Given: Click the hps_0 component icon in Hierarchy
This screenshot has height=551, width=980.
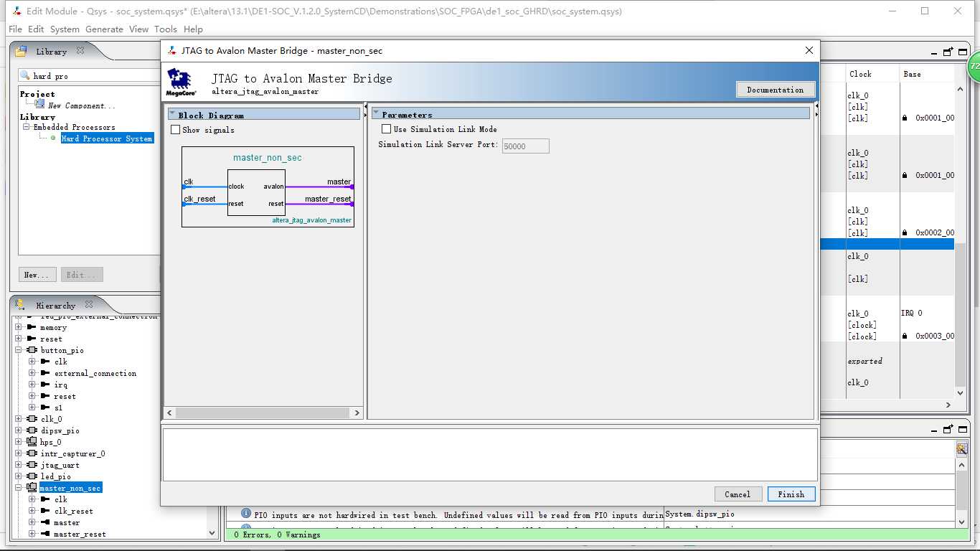Looking at the screenshot, I should point(32,442).
